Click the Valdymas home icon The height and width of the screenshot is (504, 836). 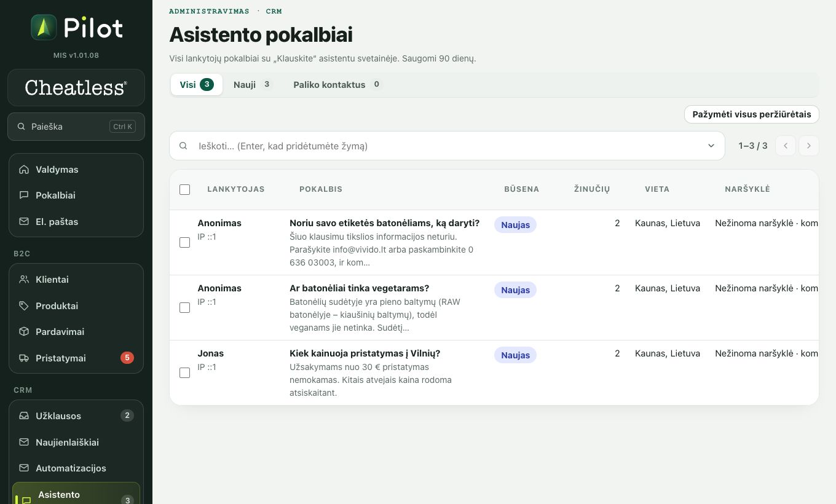pos(24,170)
